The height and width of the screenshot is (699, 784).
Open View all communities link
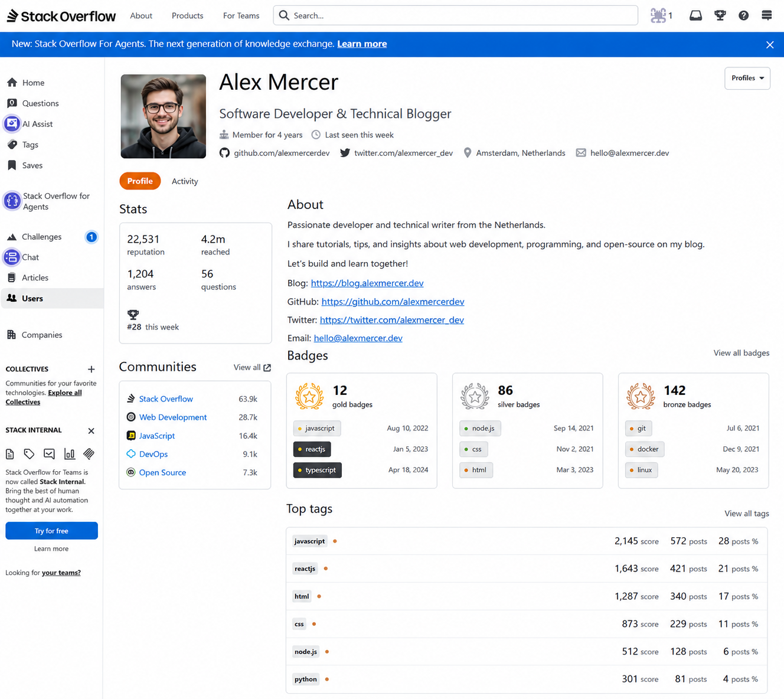252,367
